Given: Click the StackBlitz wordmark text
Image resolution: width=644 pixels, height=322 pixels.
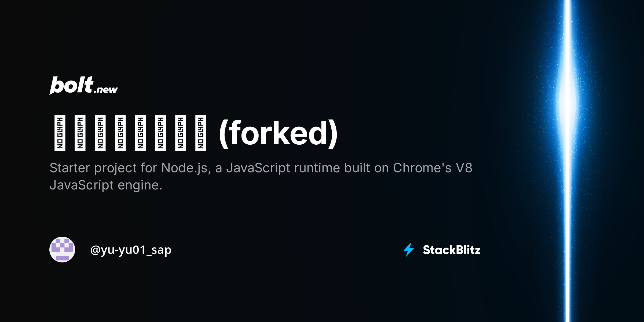Looking at the screenshot, I should pyautogui.click(x=452, y=250).
